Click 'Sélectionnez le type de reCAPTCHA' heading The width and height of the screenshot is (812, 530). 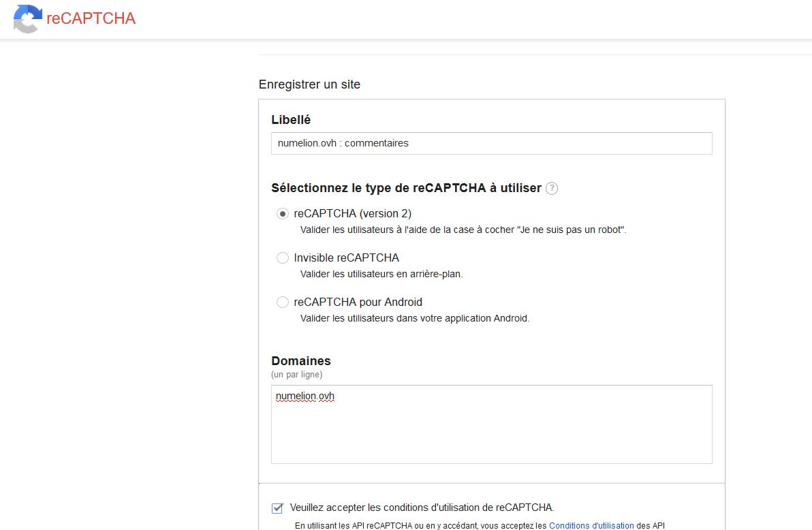point(407,188)
